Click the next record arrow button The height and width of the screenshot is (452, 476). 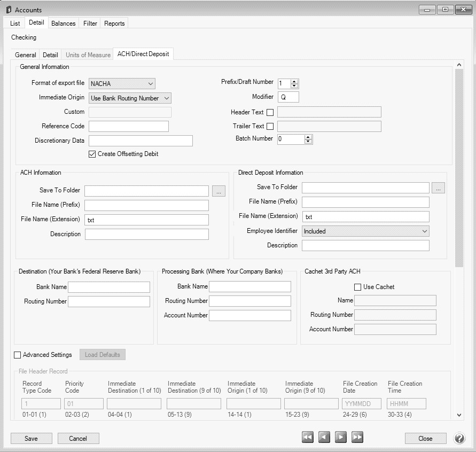341,437
